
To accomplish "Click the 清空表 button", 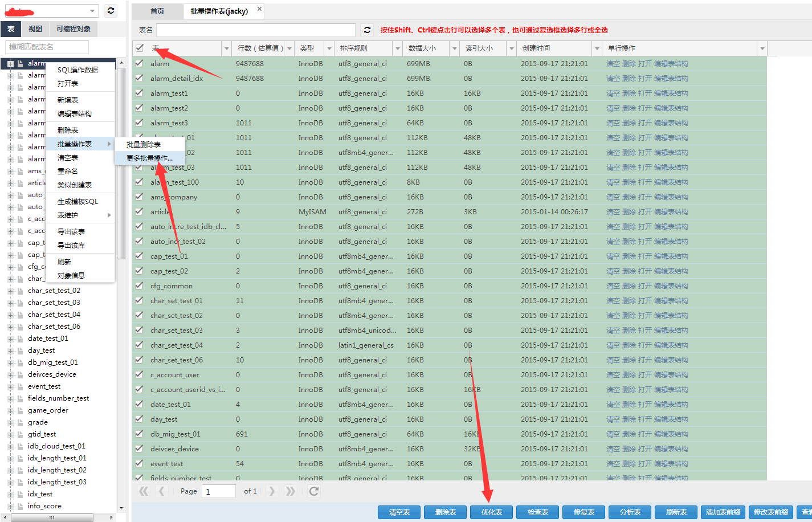I will click(x=399, y=512).
